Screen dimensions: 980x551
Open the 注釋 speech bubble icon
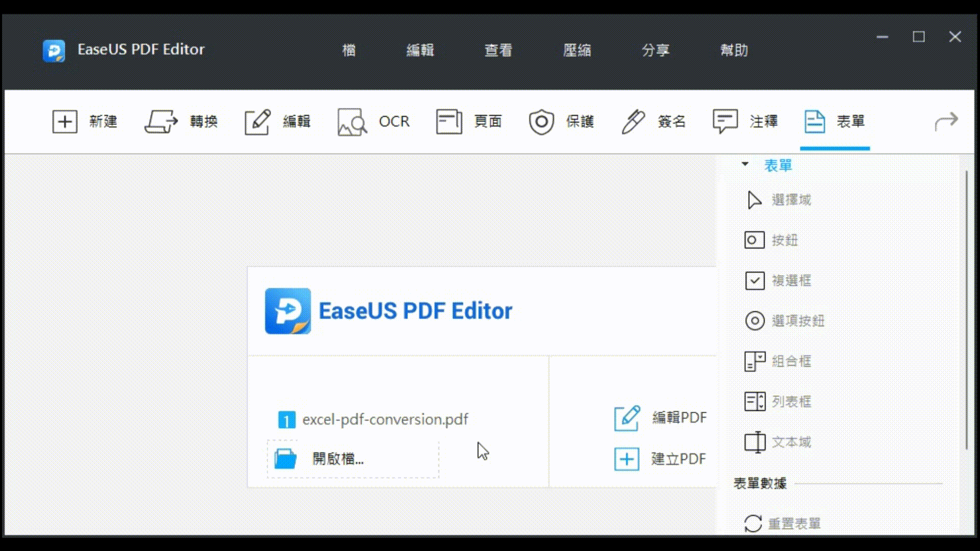pyautogui.click(x=725, y=122)
